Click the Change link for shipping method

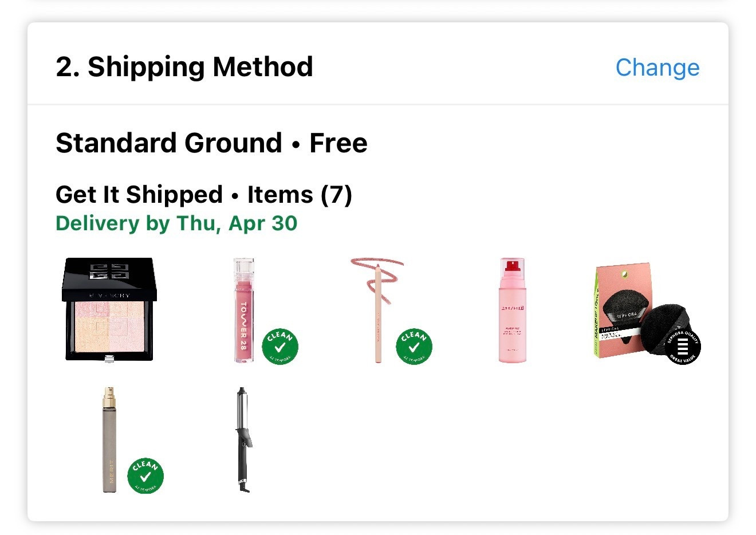pos(657,67)
